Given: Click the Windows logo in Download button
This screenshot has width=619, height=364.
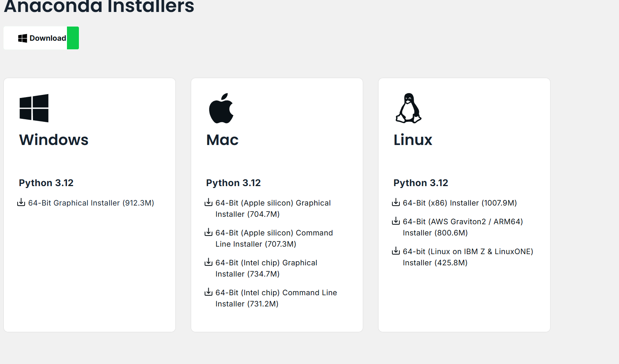Looking at the screenshot, I should pyautogui.click(x=22, y=38).
